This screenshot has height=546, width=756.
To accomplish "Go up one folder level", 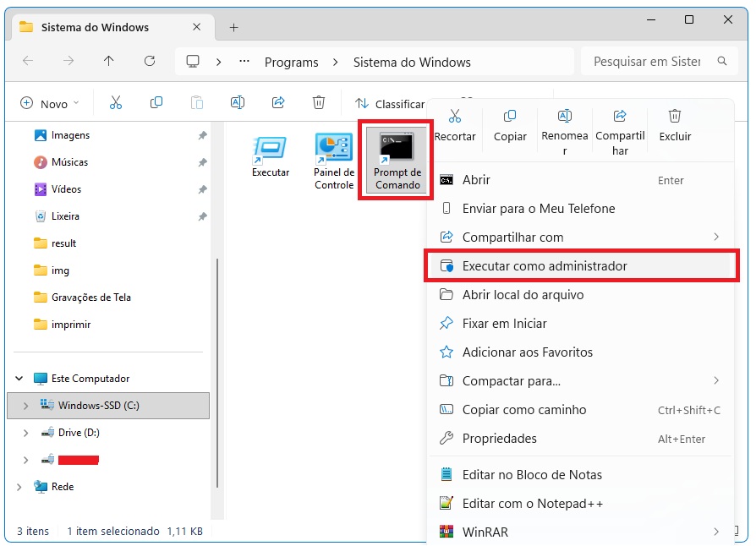I will click(109, 61).
